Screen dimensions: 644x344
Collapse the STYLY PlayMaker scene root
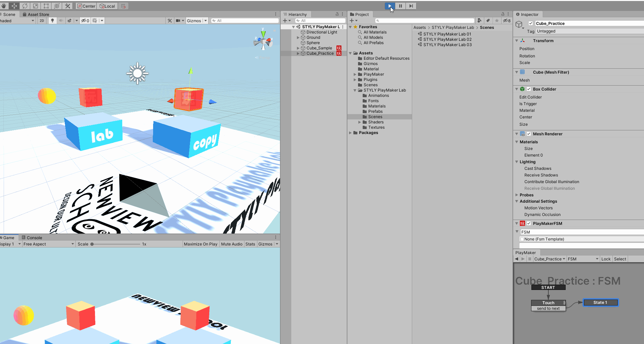point(293,27)
